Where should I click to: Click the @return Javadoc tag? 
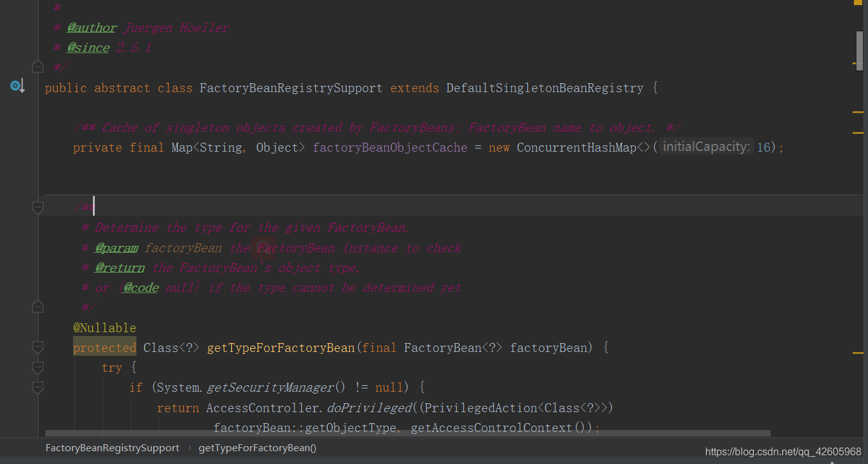click(120, 268)
